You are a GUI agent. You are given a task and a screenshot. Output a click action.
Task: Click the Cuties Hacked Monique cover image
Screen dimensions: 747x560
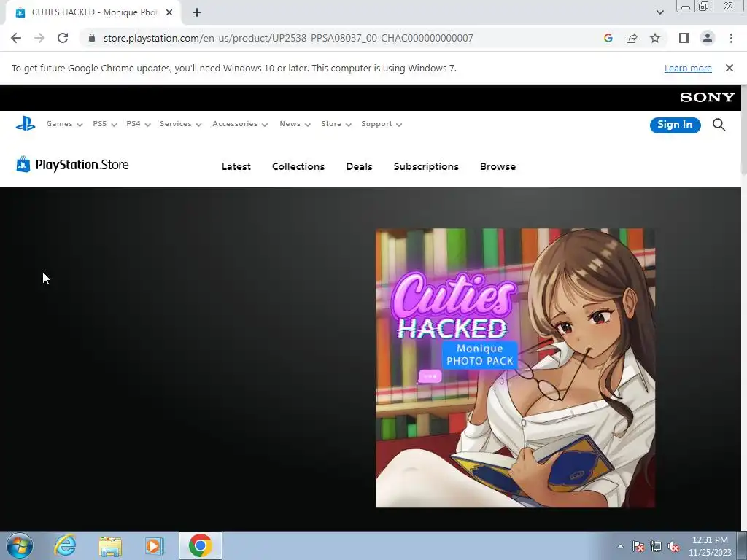(x=515, y=367)
